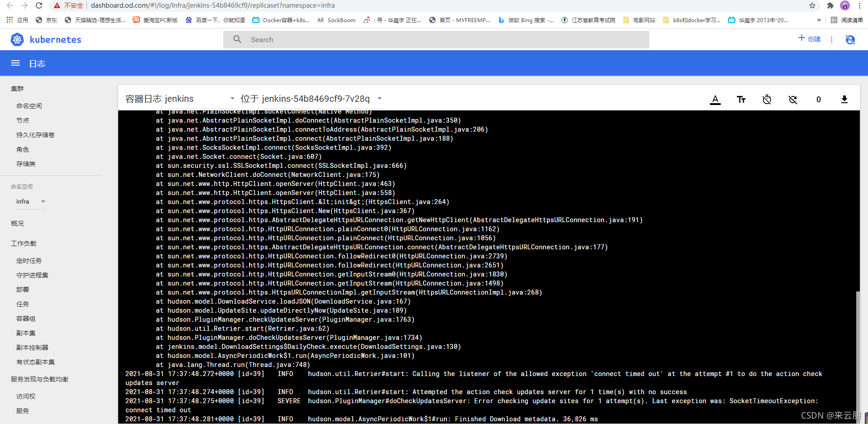Screen dimensions: 868x424
Task: Open 容器组 pods in the sidebar
Action: [26, 319]
